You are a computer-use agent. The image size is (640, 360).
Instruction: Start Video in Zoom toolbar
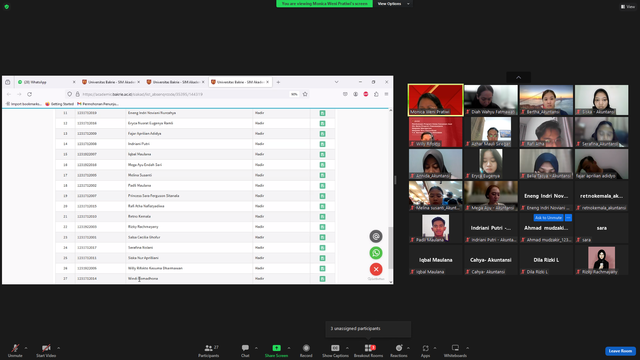46,350
